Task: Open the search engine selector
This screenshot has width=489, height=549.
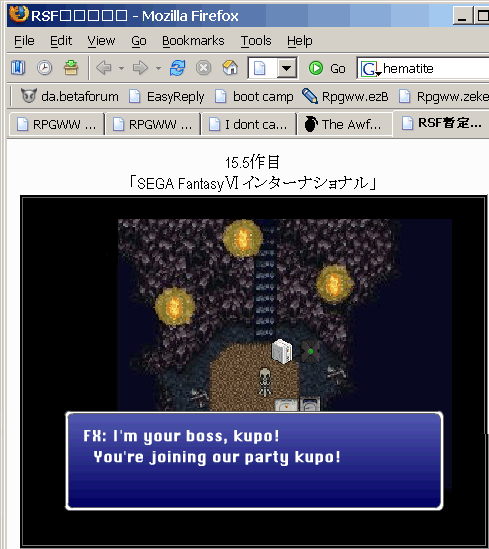Action: 370,69
